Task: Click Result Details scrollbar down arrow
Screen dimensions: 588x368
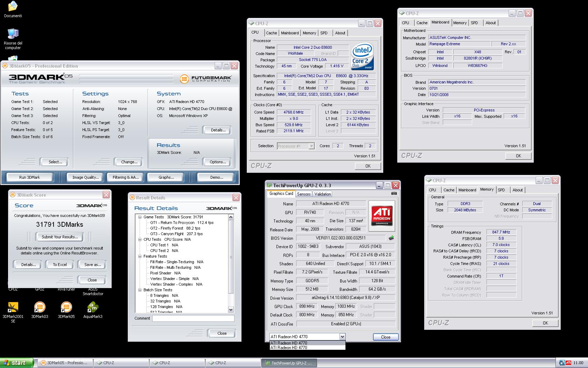Action: [231, 309]
